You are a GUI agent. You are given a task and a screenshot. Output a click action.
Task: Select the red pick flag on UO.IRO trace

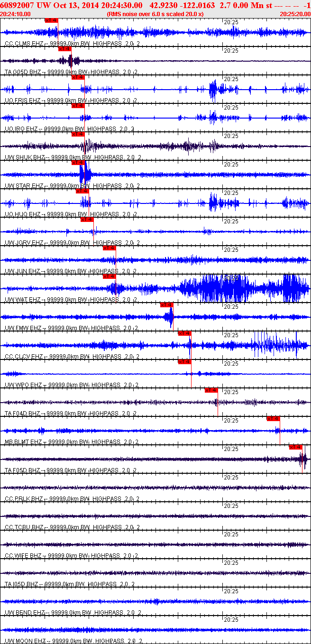78,106
